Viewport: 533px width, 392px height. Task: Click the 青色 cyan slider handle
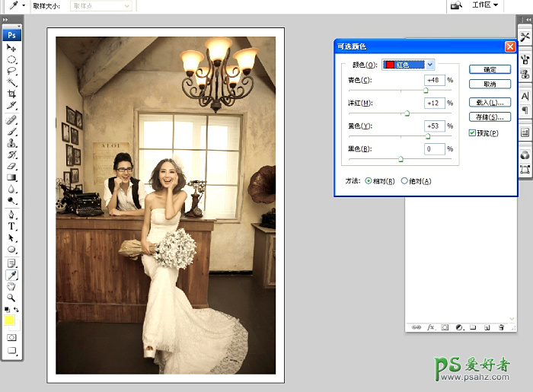pyautogui.click(x=426, y=91)
